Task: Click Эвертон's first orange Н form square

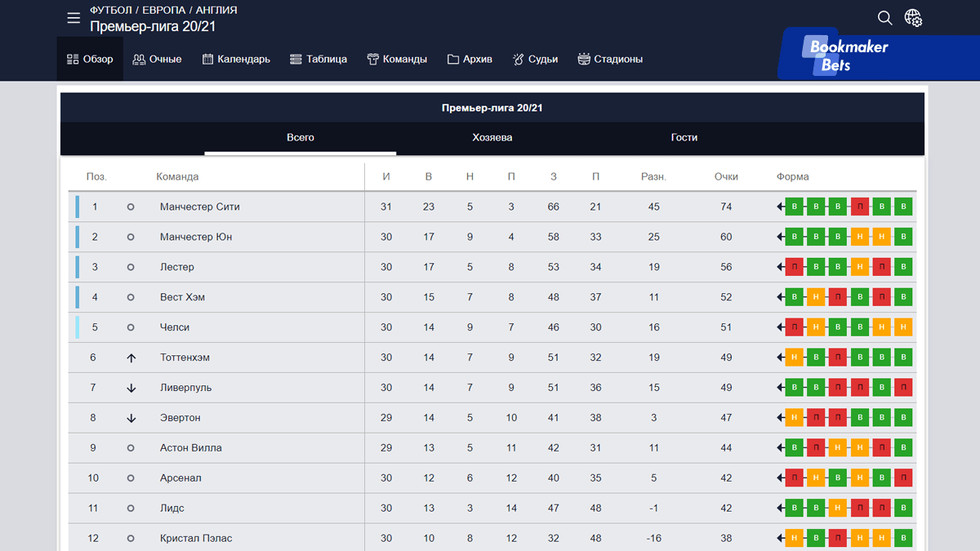Action: click(794, 418)
